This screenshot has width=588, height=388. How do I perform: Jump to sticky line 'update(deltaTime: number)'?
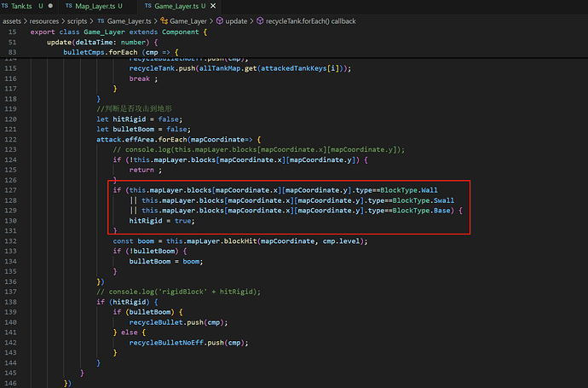[102, 42]
